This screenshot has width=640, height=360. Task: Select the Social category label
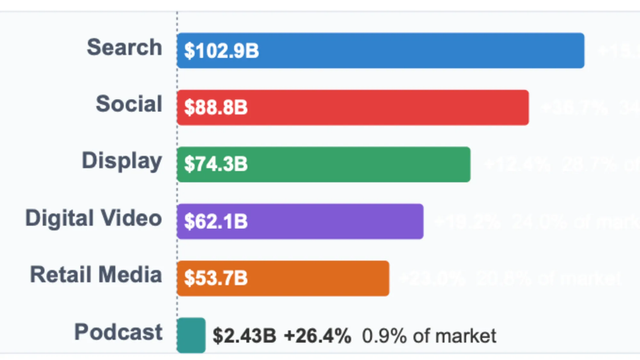point(129,104)
